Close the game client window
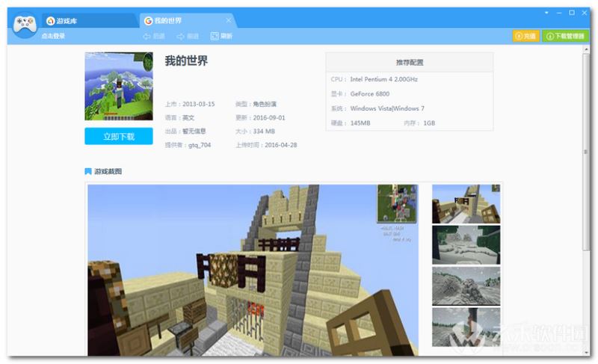Image resolution: width=598 pixels, height=364 pixels. [584, 13]
